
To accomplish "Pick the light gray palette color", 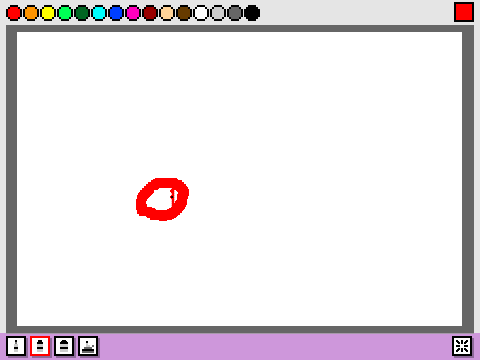I will [x=218, y=13].
